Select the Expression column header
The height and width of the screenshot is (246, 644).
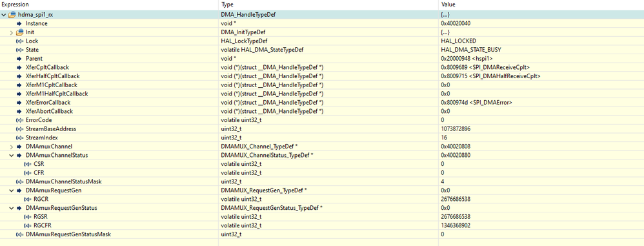[x=109, y=5]
